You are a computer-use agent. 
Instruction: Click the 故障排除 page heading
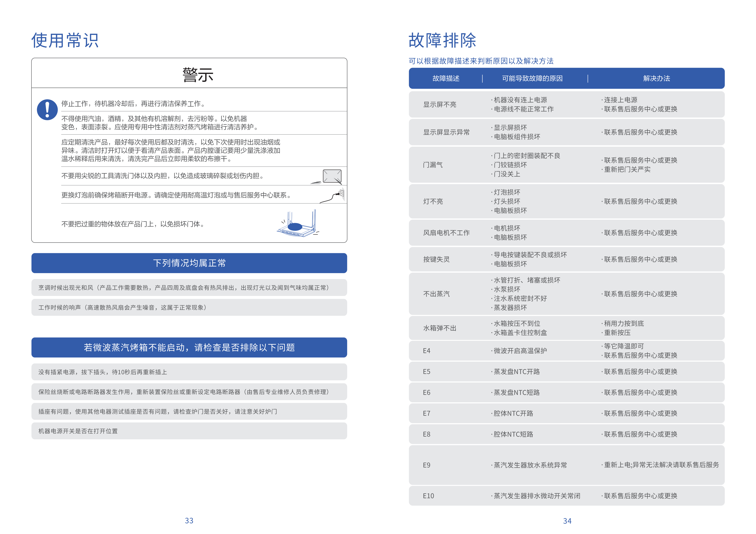(x=442, y=41)
